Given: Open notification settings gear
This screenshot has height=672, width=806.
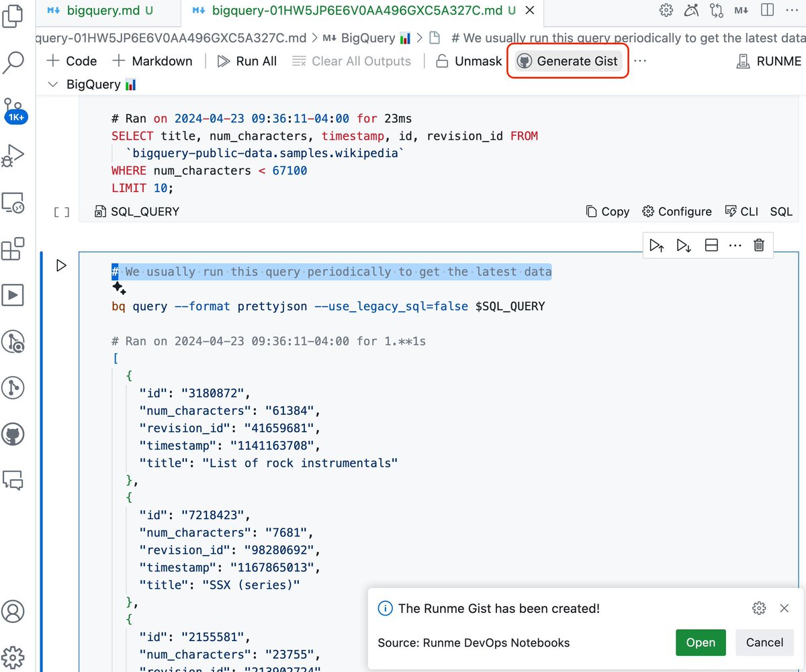Looking at the screenshot, I should pyautogui.click(x=759, y=608).
